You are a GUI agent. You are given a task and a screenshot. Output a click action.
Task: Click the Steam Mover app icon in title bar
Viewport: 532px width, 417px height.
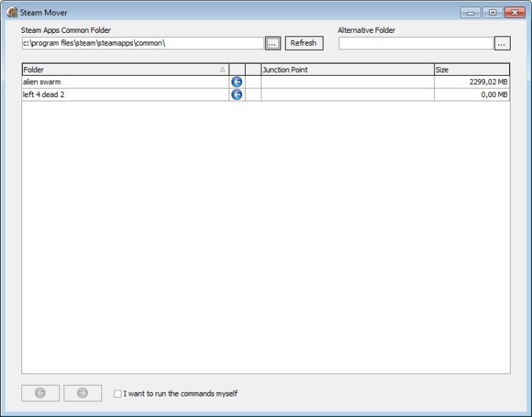[x=12, y=13]
